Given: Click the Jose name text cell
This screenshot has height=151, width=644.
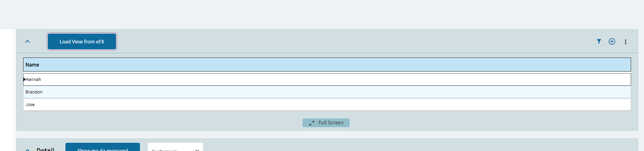Looking at the screenshot, I should pos(30,104).
